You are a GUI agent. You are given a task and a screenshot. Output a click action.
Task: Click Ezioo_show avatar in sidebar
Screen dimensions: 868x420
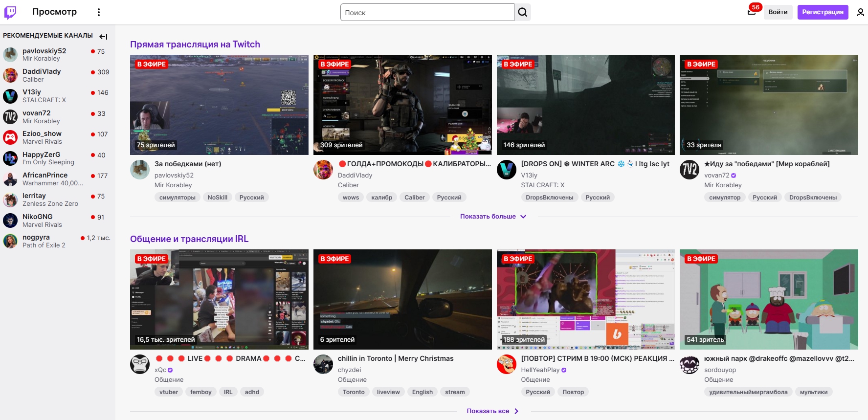click(x=10, y=137)
